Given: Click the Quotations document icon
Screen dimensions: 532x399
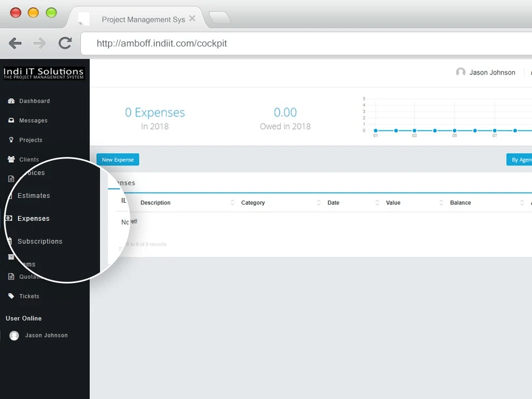Looking at the screenshot, I should point(11,277).
